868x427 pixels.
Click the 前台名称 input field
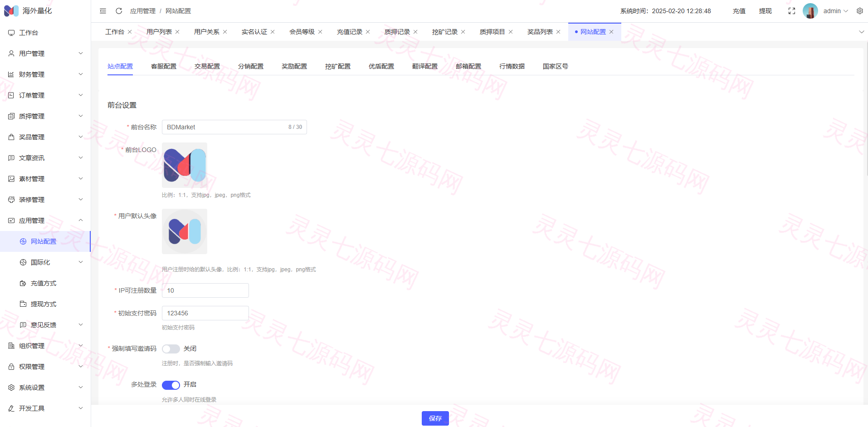[x=234, y=127]
